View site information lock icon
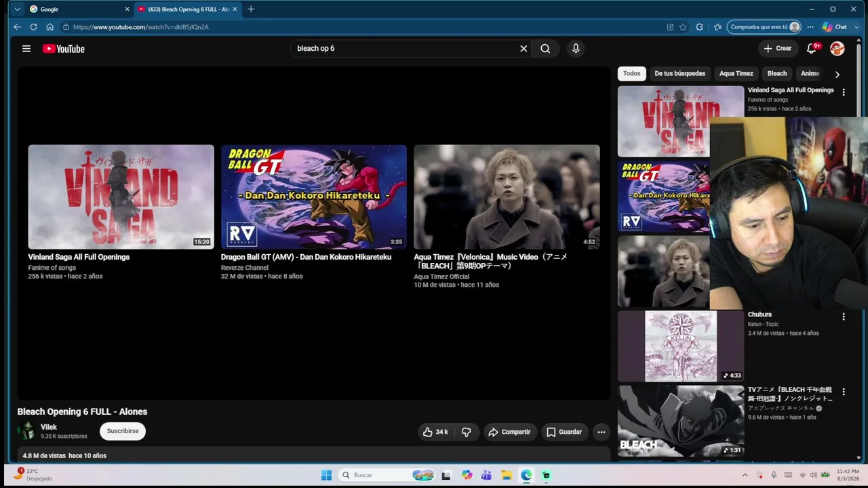868x488 pixels. tap(66, 27)
